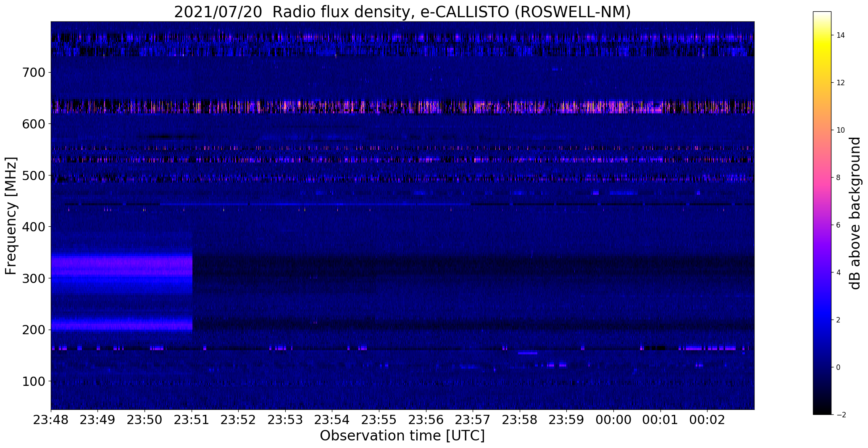Screen dimensions: 868x448
Task: Click the 100 MHz frequency tick label
Action: pyautogui.click(x=33, y=381)
